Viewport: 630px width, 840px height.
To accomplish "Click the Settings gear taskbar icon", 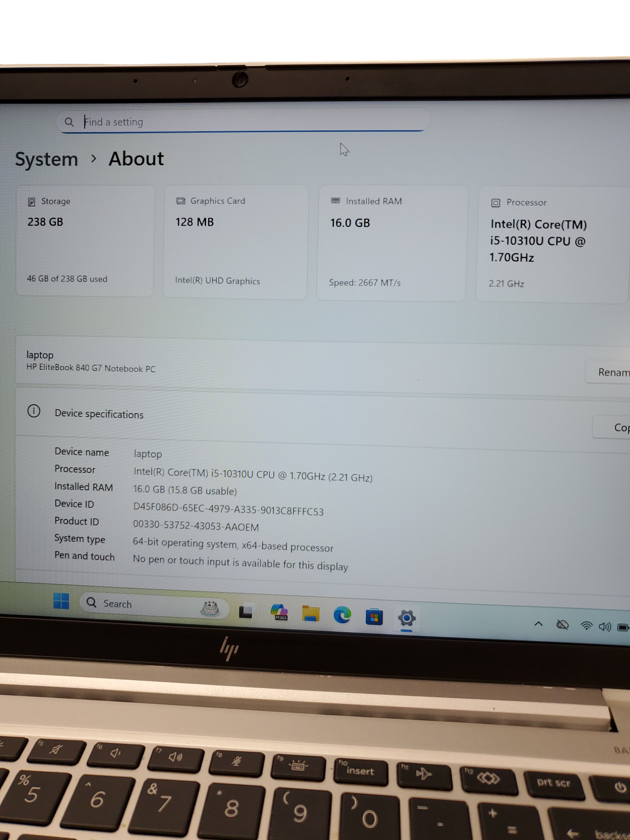I will 406,618.
